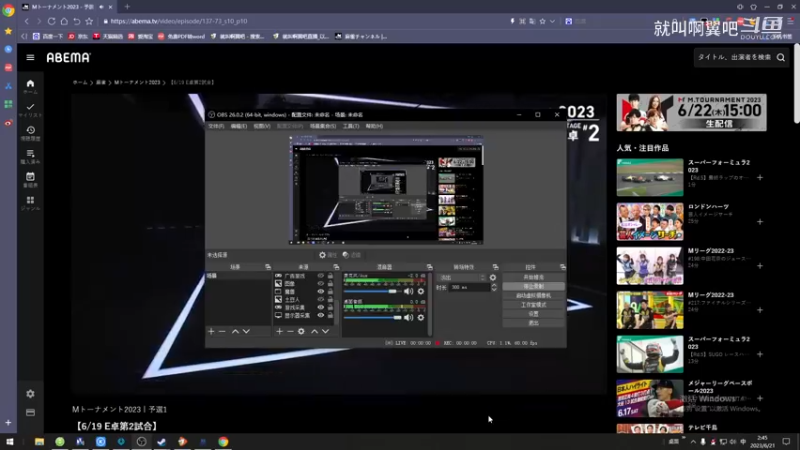Move selected source up in OBS
800x450 pixels.
314,332
